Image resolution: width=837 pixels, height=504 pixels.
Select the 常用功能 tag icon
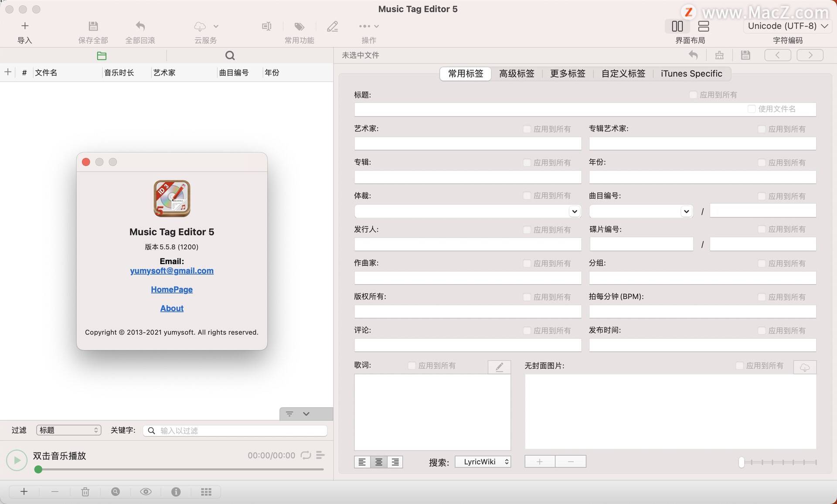coord(299,26)
